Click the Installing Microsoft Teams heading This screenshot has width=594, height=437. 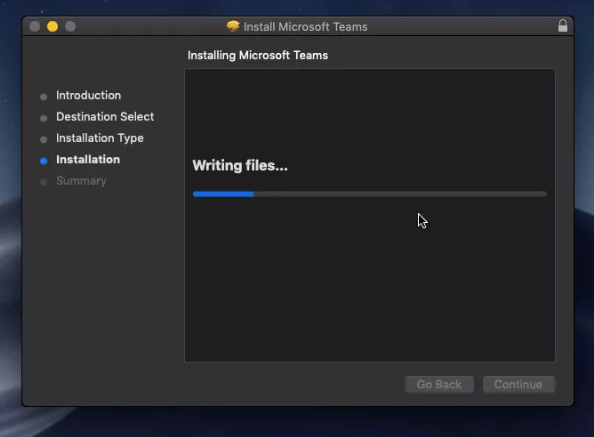[258, 55]
